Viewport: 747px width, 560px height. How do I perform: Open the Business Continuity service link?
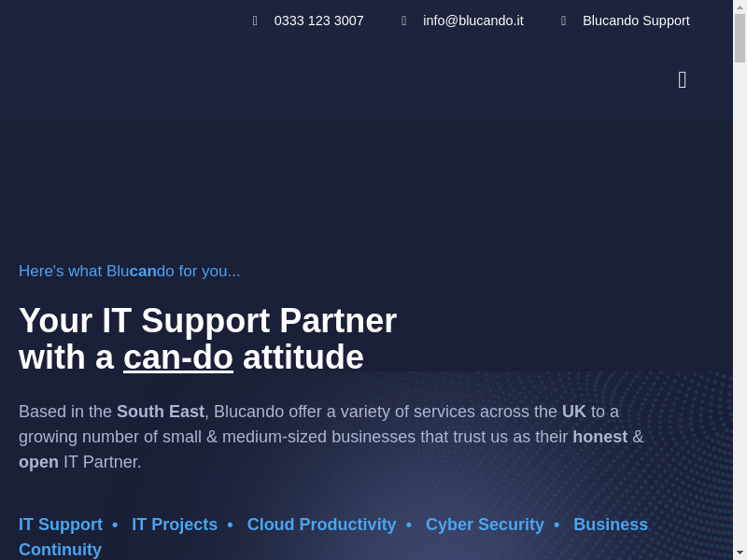coord(610,525)
